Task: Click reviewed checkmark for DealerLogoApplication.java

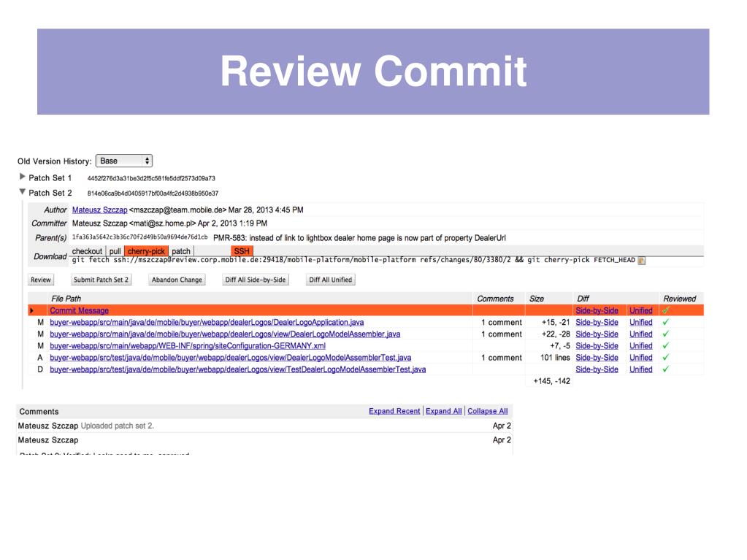Action: [665, 322]
